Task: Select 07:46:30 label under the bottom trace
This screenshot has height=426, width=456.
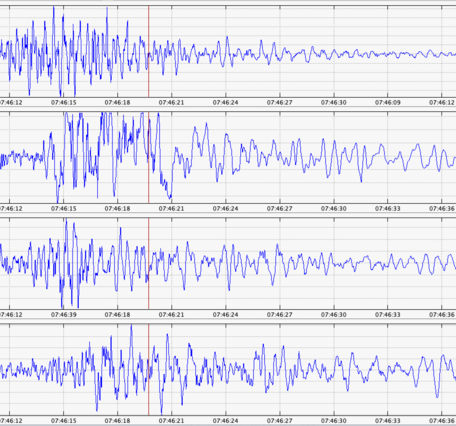Action: pyautogui.click(x=334, y=421)
